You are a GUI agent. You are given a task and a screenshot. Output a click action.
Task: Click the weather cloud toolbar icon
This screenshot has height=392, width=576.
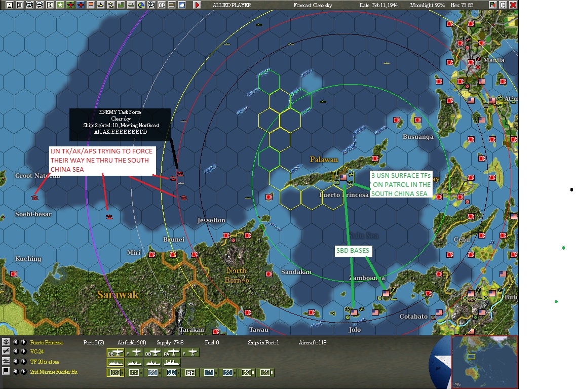coord(181,5)
